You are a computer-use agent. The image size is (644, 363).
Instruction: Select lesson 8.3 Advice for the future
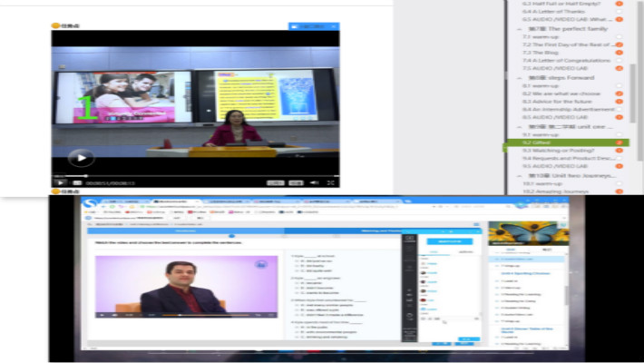555,100
